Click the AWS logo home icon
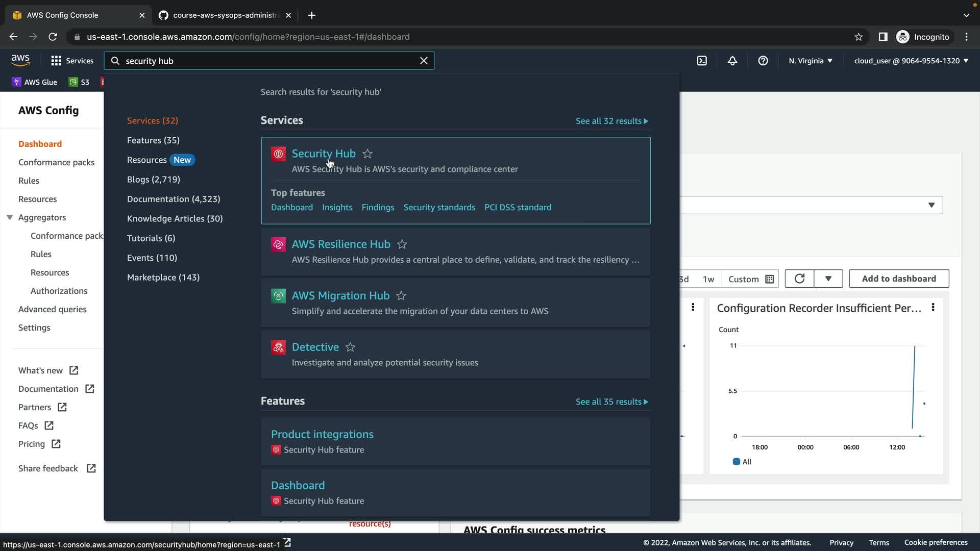Image resolution: width=980 pixels, height=551 pixels. (x=20, y=60)
